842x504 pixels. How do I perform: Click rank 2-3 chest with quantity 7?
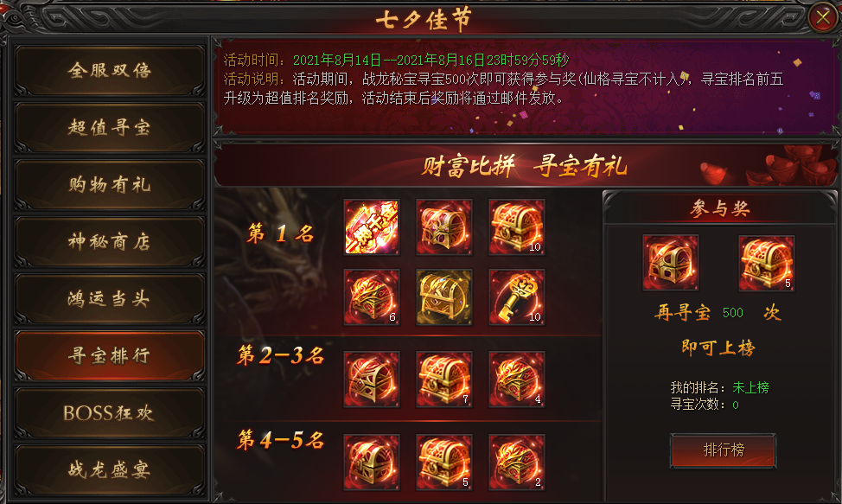[x=444, y=380]
